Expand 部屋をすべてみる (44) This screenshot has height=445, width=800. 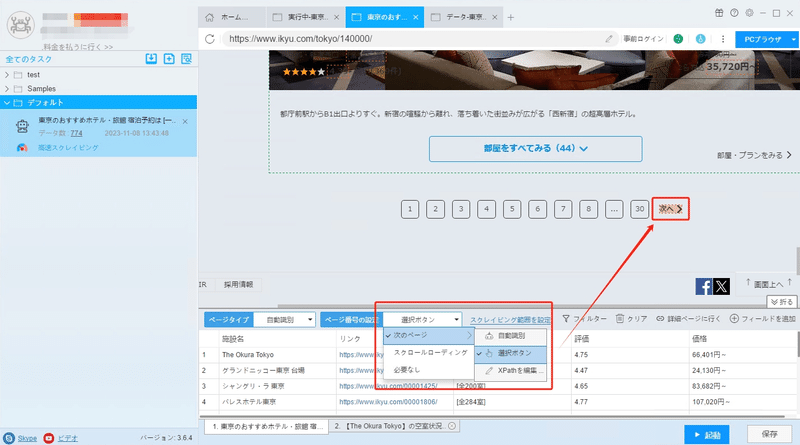[535, 149]
